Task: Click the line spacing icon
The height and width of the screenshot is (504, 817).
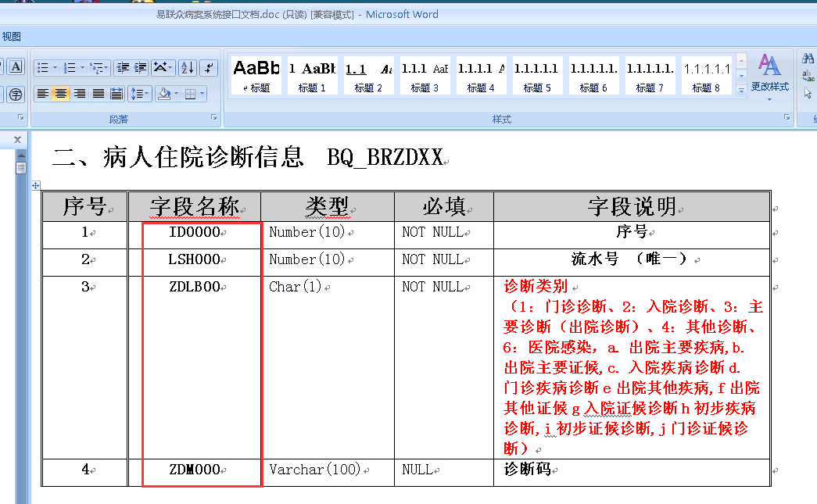Action: pyautogui.click(x=137, y=94)
